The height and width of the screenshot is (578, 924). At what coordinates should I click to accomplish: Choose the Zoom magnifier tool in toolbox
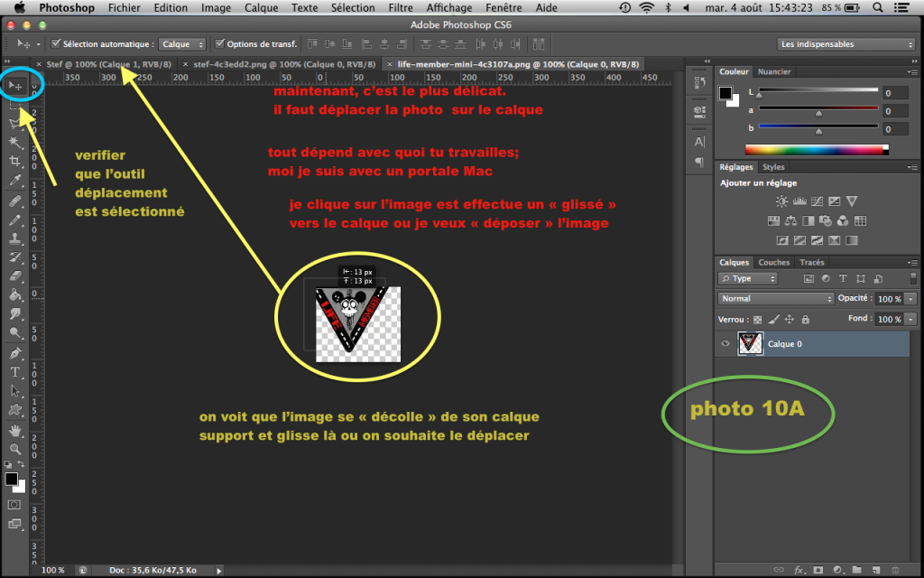(x=15, y=450)
